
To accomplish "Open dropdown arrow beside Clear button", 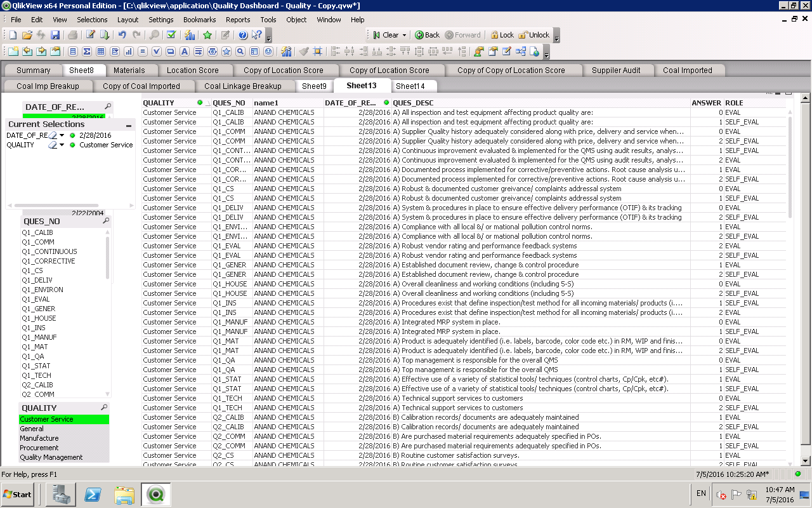I will [x=404, y=35].
